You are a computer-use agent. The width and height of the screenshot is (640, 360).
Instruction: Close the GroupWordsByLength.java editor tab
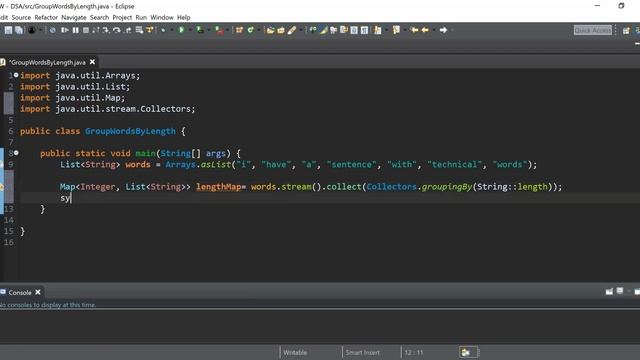(x=93, y=62)
